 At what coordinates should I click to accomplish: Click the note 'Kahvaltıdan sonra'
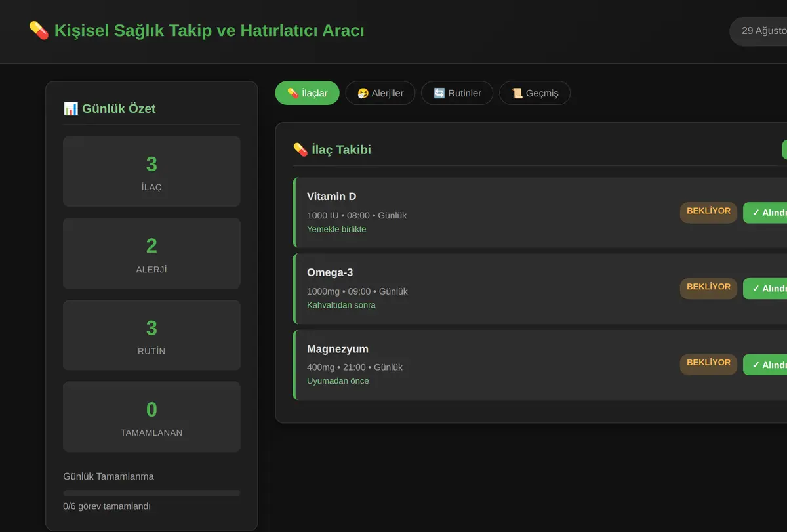[x=341, y=305]
